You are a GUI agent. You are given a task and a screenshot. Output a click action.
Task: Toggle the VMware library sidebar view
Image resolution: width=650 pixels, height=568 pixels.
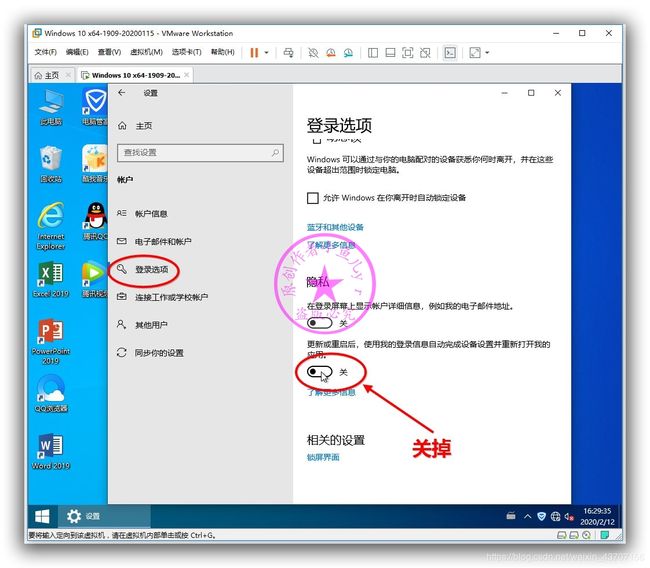click(373, 53)
